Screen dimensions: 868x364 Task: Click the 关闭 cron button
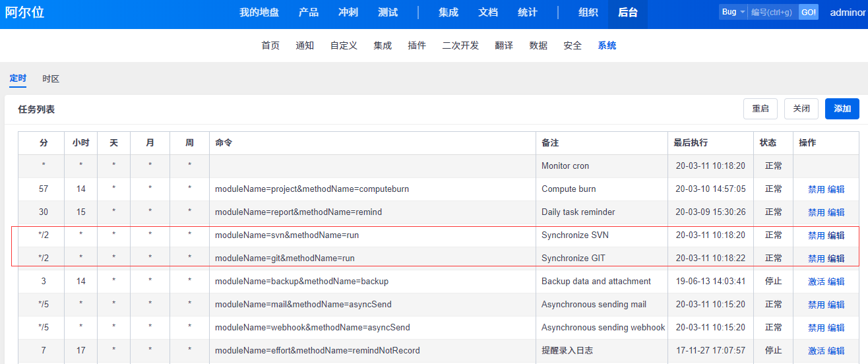point(801,109)
